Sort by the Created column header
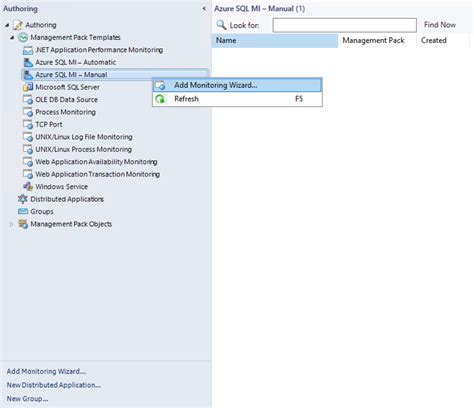 443,41
